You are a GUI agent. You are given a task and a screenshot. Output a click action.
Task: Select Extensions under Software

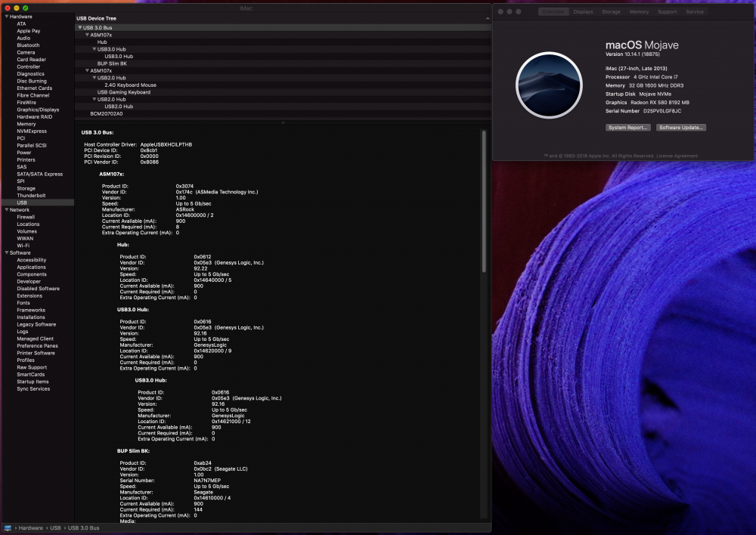[x=29, y=296]
